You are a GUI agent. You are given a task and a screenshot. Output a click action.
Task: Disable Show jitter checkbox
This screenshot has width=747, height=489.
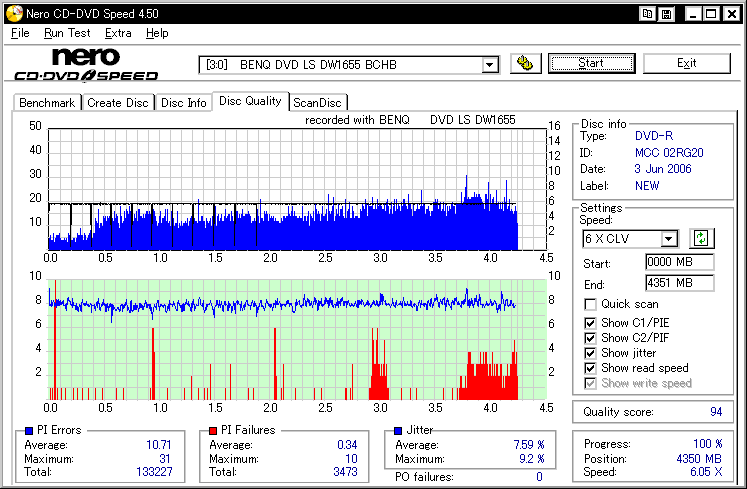tap(590, 353)
